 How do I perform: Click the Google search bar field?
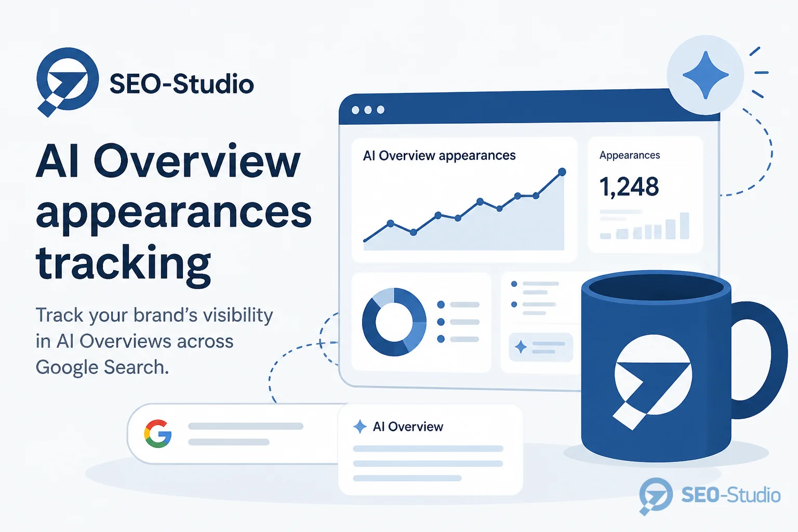234,434
